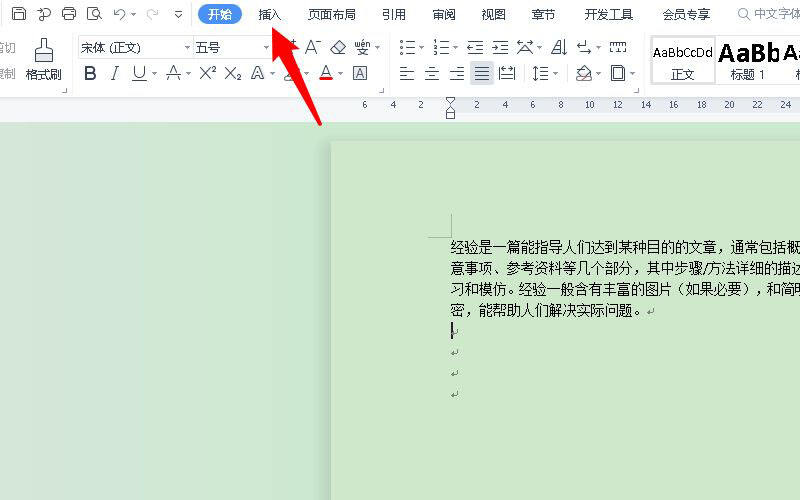Open the 引用 tab
This screenshot has height=500, width=800.
coord(394,14)
